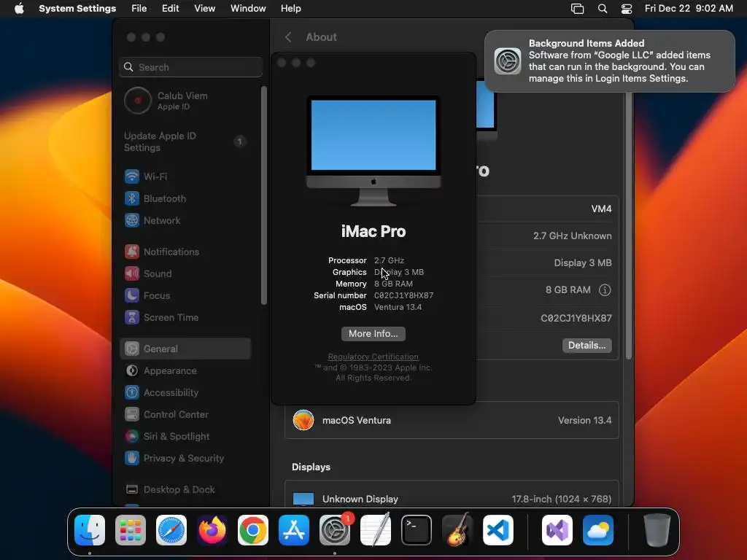This screenshot has height=560, width=747.
Task: Open Calub Viem Apple ID account
Action: click(185, 101)
